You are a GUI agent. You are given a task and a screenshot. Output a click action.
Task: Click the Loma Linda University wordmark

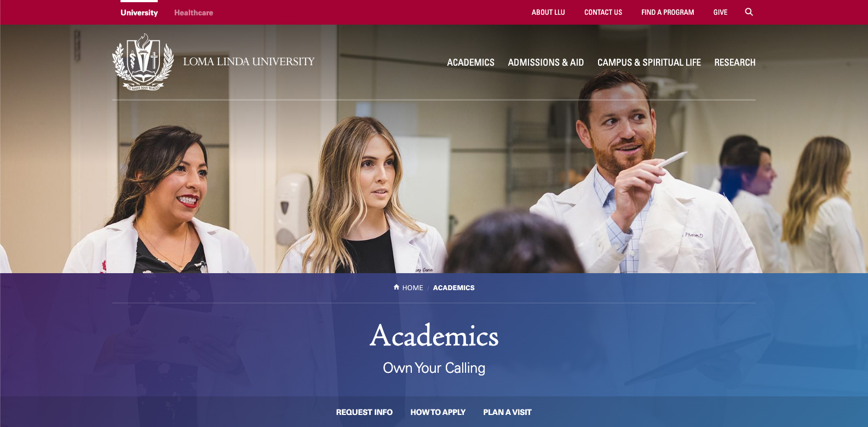coord(249,62)
